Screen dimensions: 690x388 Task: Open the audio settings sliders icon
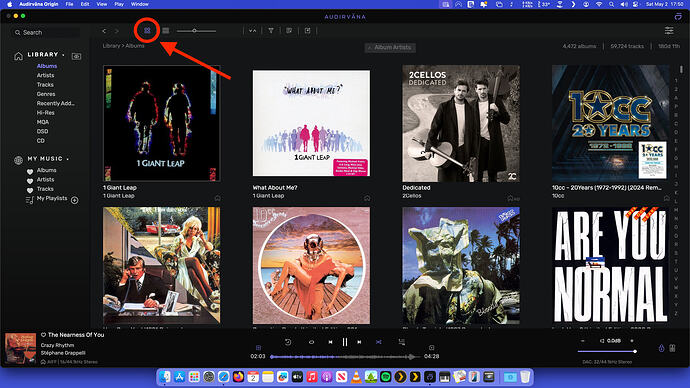pyautogui.click(x=669, y=30)
